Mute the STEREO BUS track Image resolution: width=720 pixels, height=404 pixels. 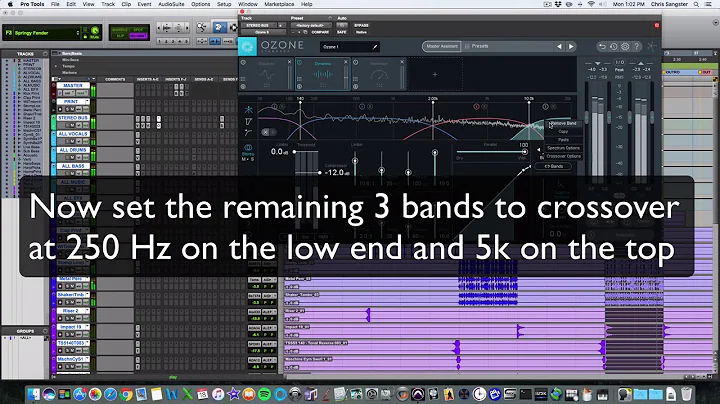click(72, 125)
